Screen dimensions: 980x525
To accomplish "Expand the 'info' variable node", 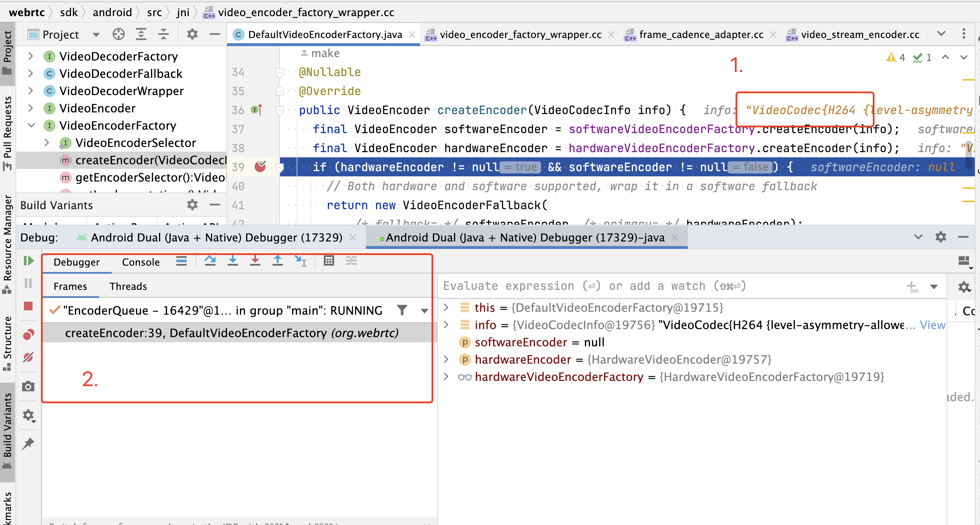I will tap(446, 325).
